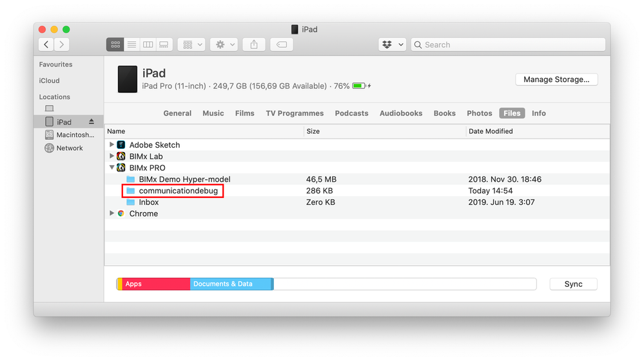Collapse the BIMx PRO disclosure triangle
The height and width of the screenshot is (361, 644).
(x=112, y=168)
